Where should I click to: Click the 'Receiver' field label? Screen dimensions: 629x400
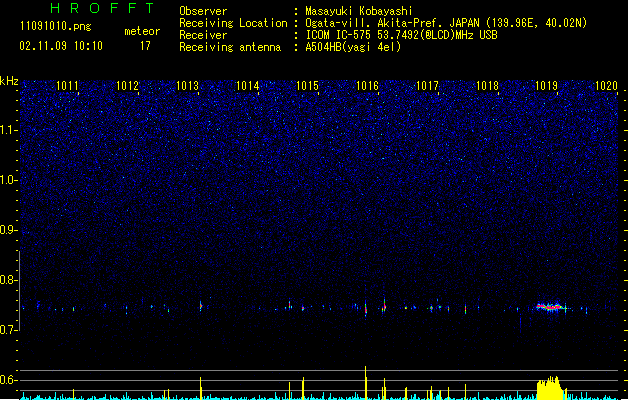[203, 35]
